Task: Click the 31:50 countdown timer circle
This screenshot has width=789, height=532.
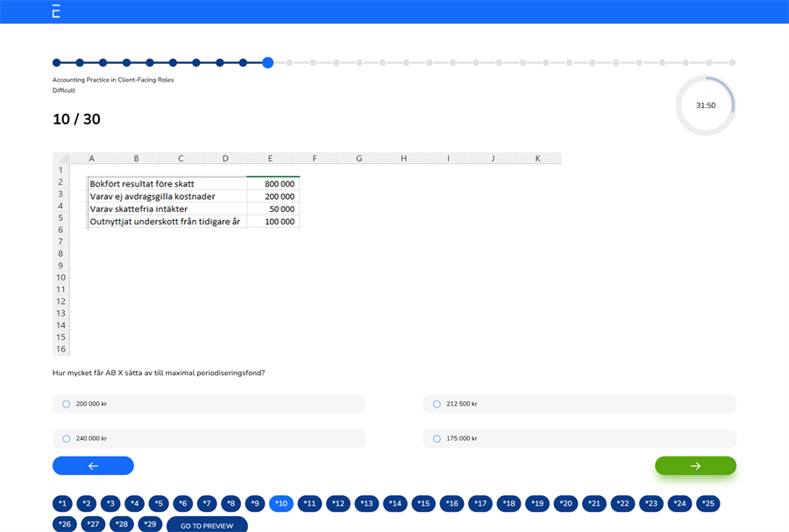Action: click(706, 104)
